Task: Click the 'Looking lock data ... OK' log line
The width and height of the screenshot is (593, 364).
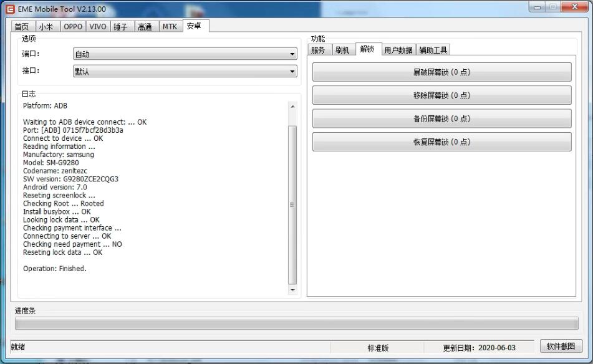Action: 61,219
